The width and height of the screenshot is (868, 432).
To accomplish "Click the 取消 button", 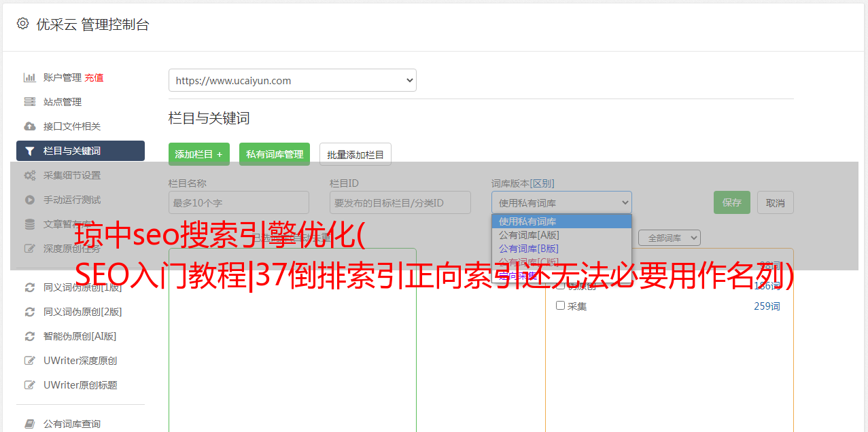I will click(x=776, y=202).
